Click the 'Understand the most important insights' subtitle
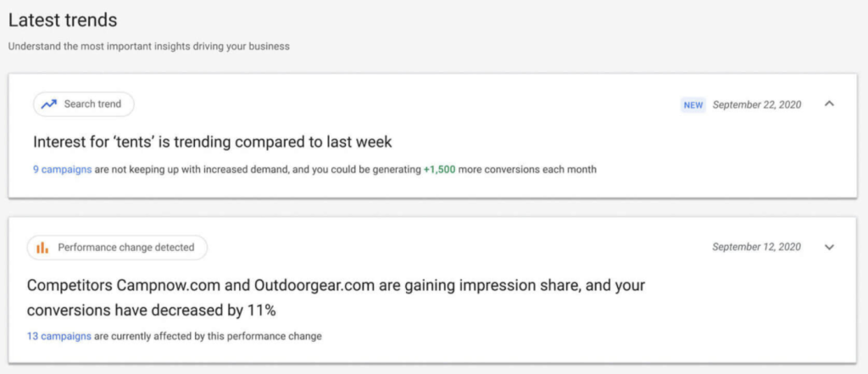The width and height of the screenshot is (868, 374). coord(149,47)
